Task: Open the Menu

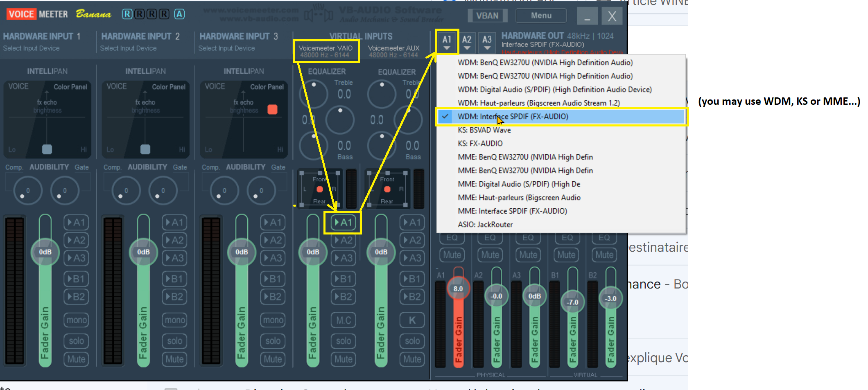Action: point(540,16)
